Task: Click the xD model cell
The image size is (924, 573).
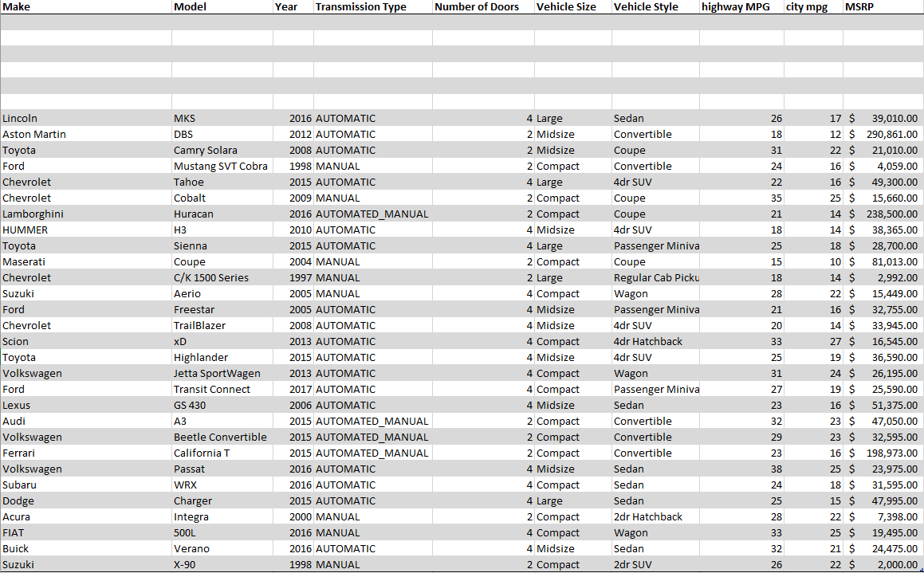Action: pos(222,341)
